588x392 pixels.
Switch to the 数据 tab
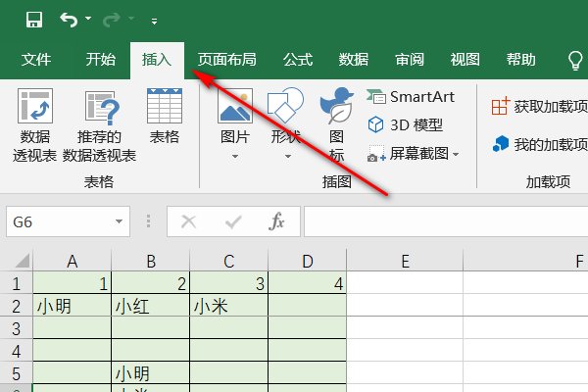(x=354, y=59)
